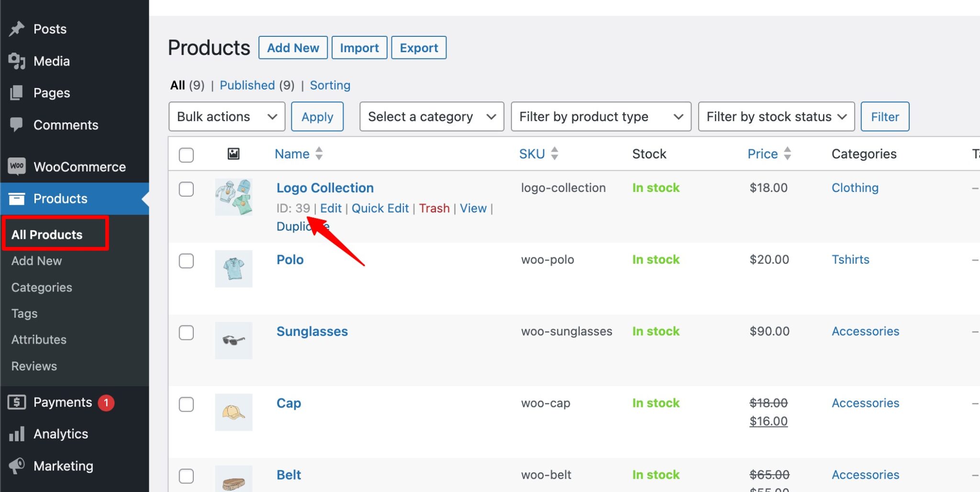Open the Cap product title link
This screenshot has height=492, width=980.
point(289,403)
